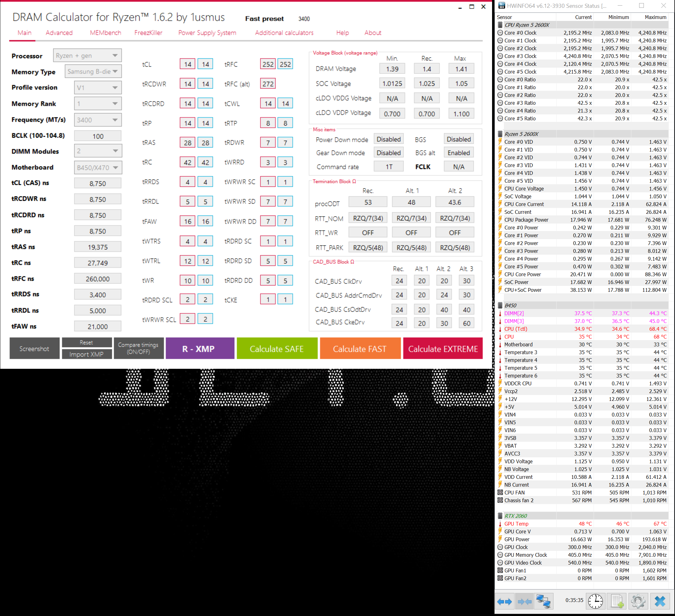Open the Frequency (MT/s) dropdown
This screenshot has width=675, height=616.
pos(98,120)
